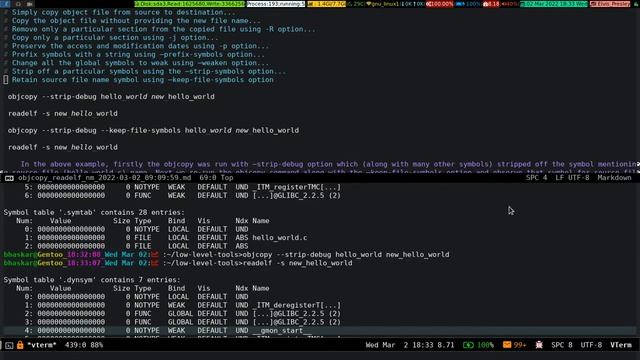
Task: Click the green battery icon in modeline
Action: (x=468, y=345)
